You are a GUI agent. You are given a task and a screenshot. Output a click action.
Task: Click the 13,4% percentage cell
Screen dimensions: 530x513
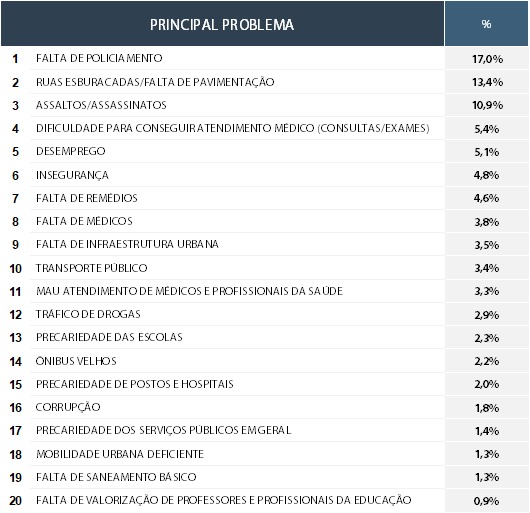[x=487, y=82]
